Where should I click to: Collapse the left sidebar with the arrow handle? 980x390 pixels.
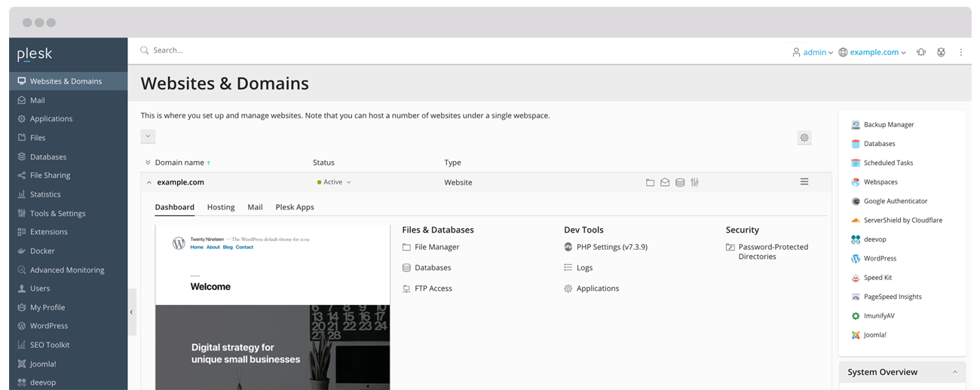pyautogui.click(x=132, y=312)
